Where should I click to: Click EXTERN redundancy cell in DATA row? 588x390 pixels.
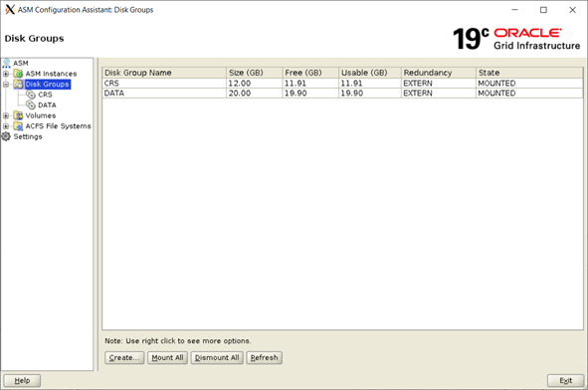click(439, 93)
